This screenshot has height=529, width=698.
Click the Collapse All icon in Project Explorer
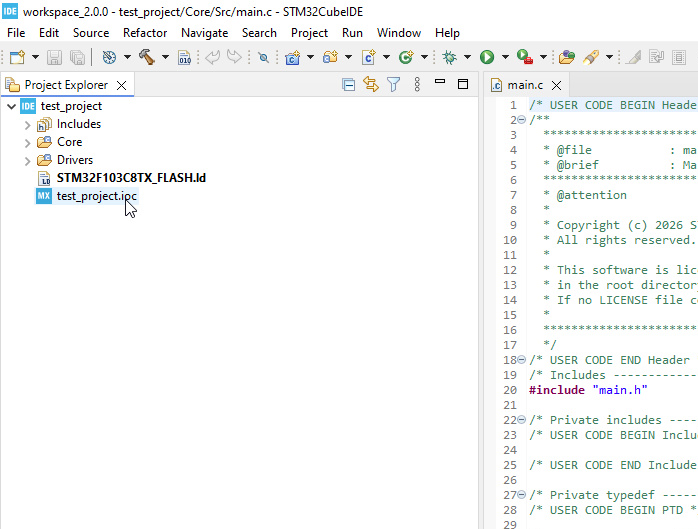click(349, 85)
